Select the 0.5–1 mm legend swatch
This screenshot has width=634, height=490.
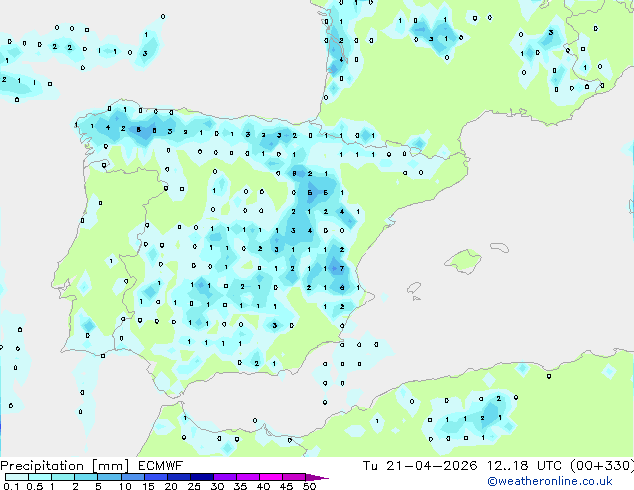[40, 477]
